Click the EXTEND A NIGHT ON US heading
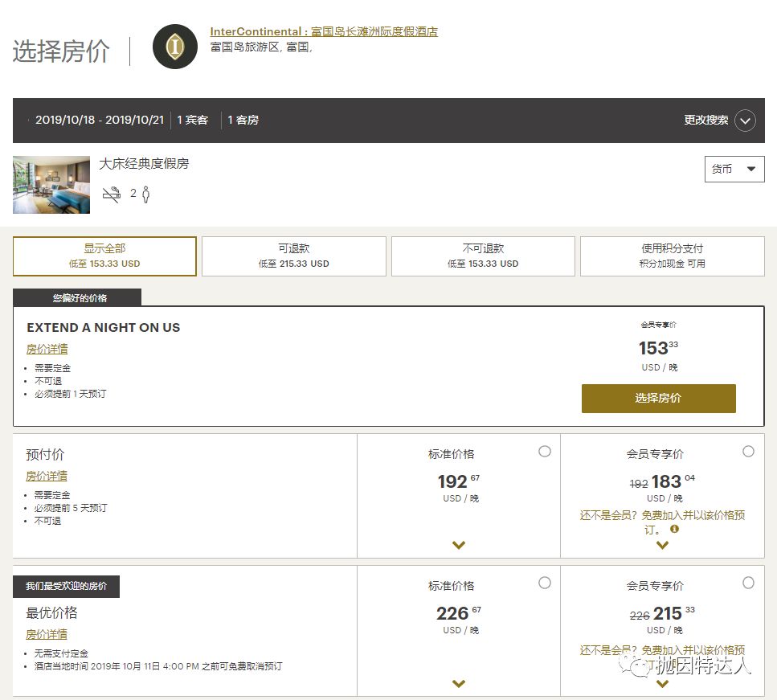777x700 pixels. click(x=104, y=328)
